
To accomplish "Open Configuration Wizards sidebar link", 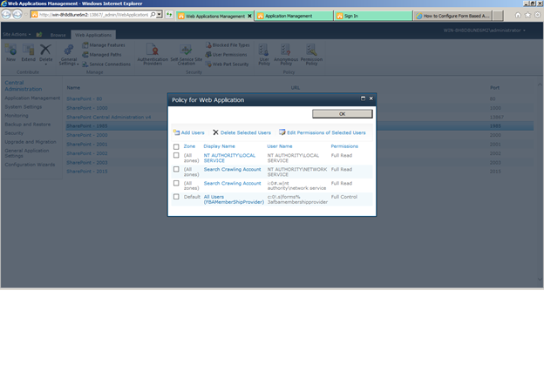I will (30, 165).
